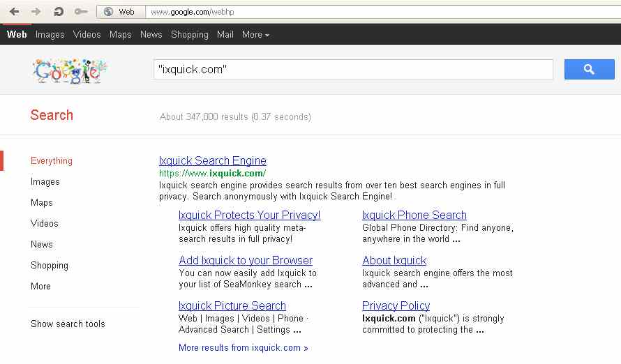621x364 pixels.
Task: Filter by News in the left sidebar
Action: tap(42, 244)
